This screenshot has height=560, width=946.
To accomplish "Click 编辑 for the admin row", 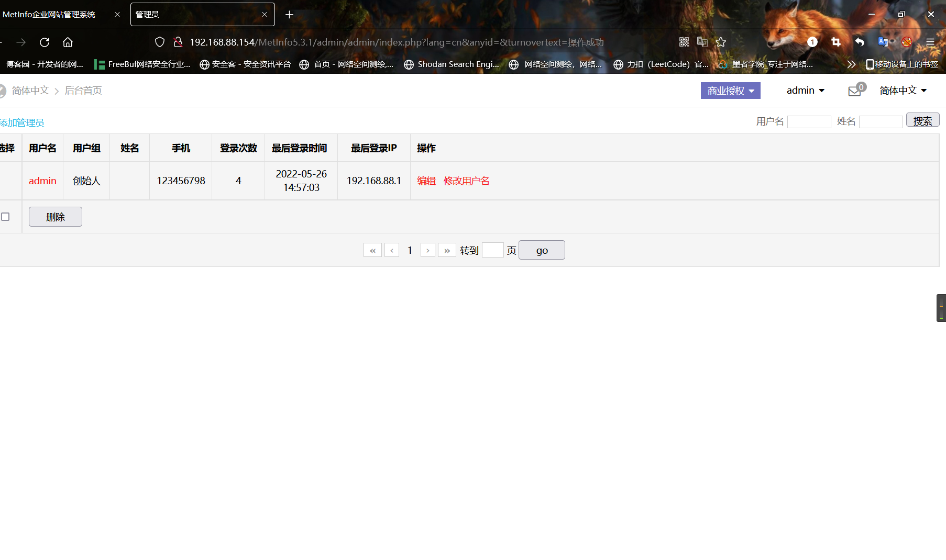I will point(426,181).
